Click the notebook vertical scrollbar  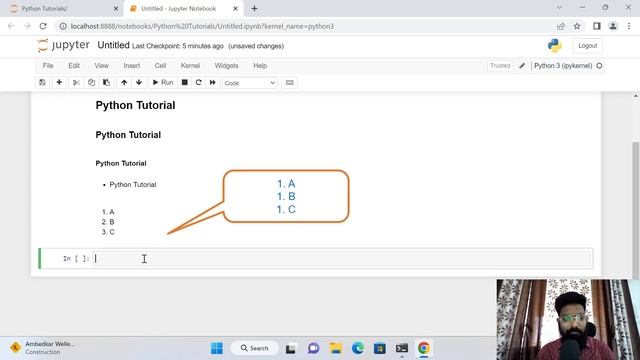pyautogui.click(x=636, y=210)
